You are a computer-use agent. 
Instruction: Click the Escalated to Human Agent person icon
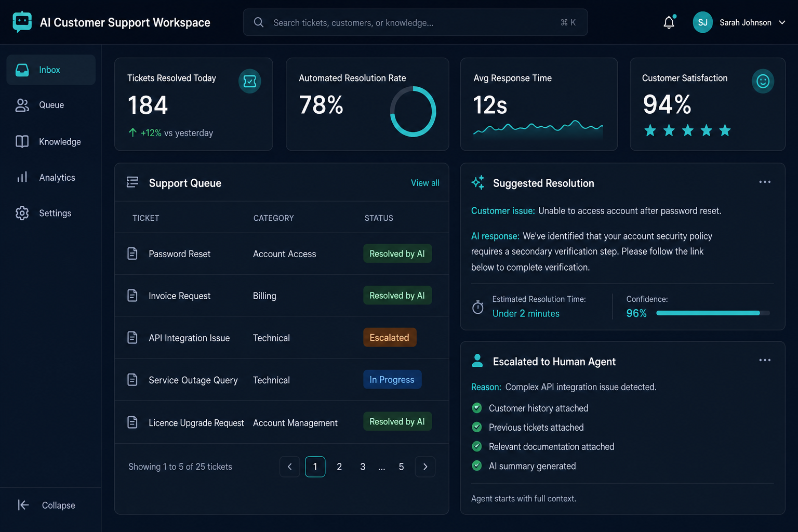477,361
